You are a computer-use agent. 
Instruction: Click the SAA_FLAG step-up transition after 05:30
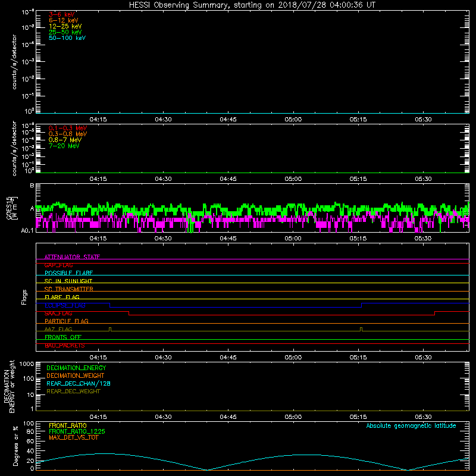pos(435,314)
